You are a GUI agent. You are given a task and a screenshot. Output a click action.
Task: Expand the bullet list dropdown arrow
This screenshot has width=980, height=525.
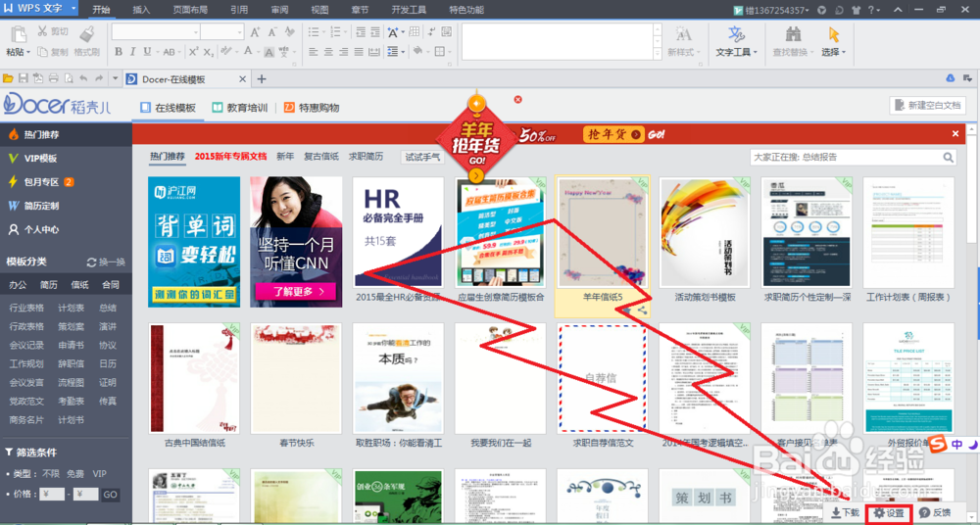(x=324, y=32)
